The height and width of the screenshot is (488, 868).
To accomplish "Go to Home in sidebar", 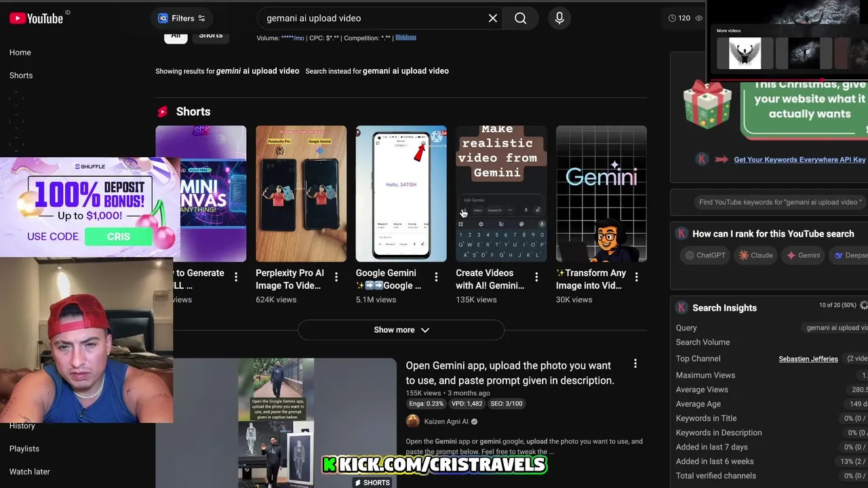I will [x=20, y=52].
